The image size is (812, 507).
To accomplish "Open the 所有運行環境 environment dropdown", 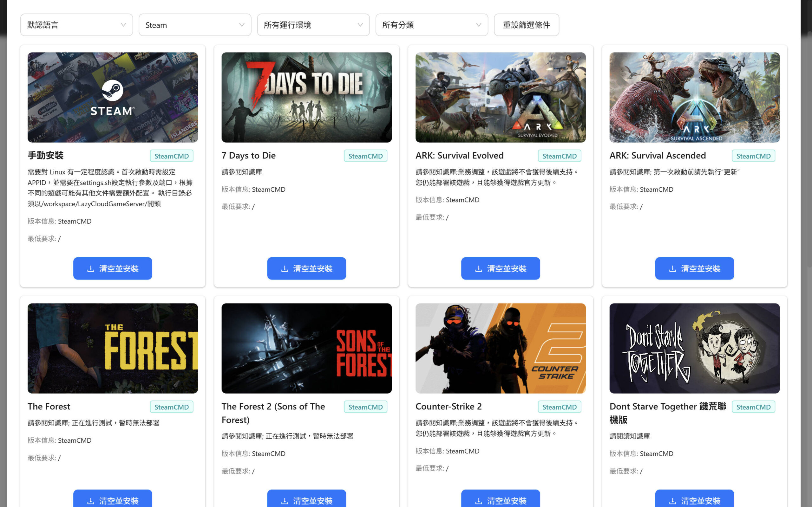I will pos(313,25).
